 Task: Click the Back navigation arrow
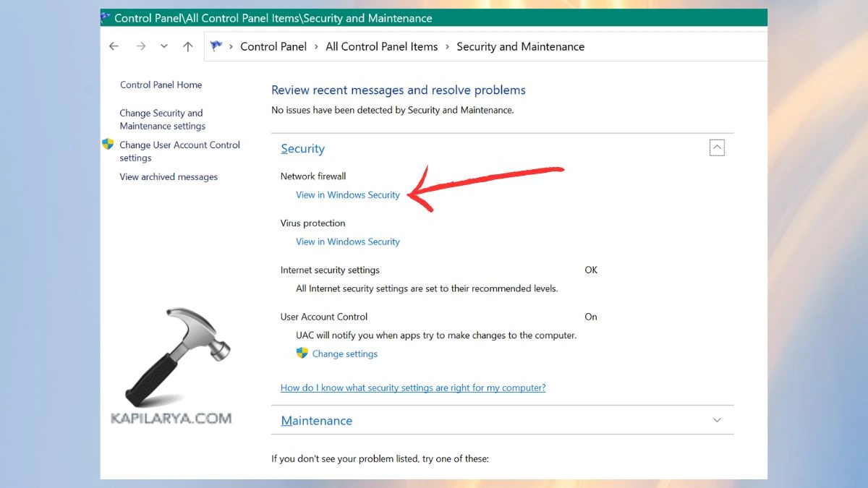click(114, 46)
